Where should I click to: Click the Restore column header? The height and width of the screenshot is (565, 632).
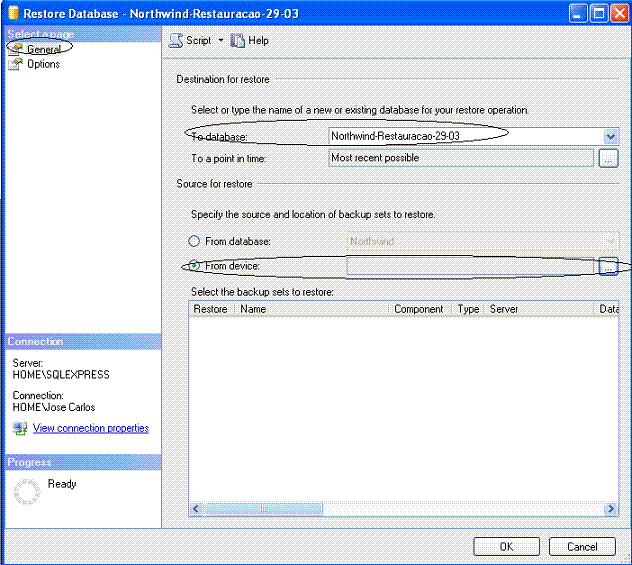pos(211,309)
